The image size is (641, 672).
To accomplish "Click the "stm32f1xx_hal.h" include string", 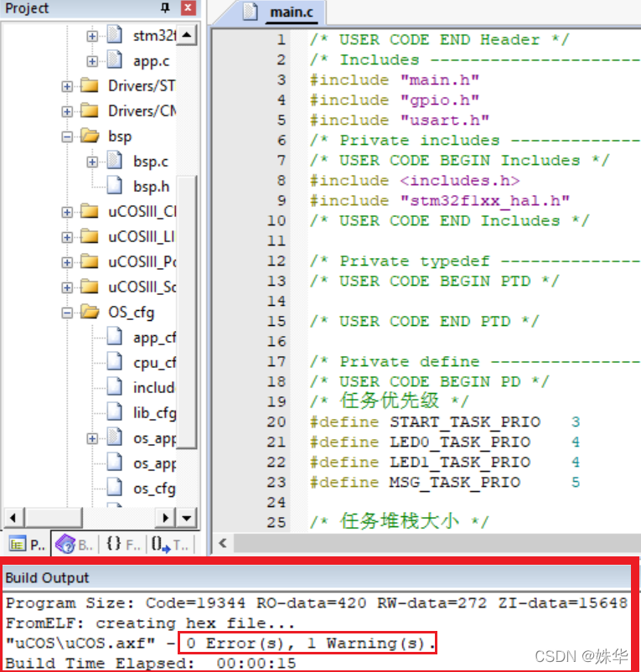I will click(x=485, y=201).
